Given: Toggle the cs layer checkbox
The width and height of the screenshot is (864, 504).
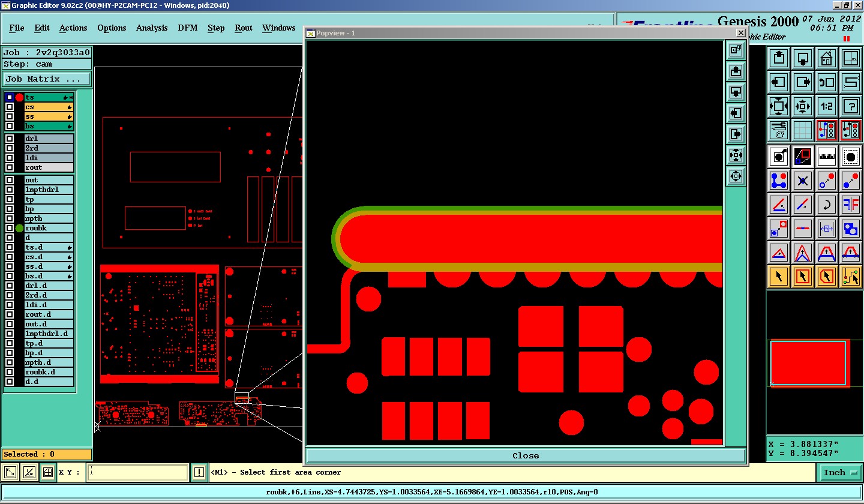Looking at the screenshot, I should [x=10, y=107].
